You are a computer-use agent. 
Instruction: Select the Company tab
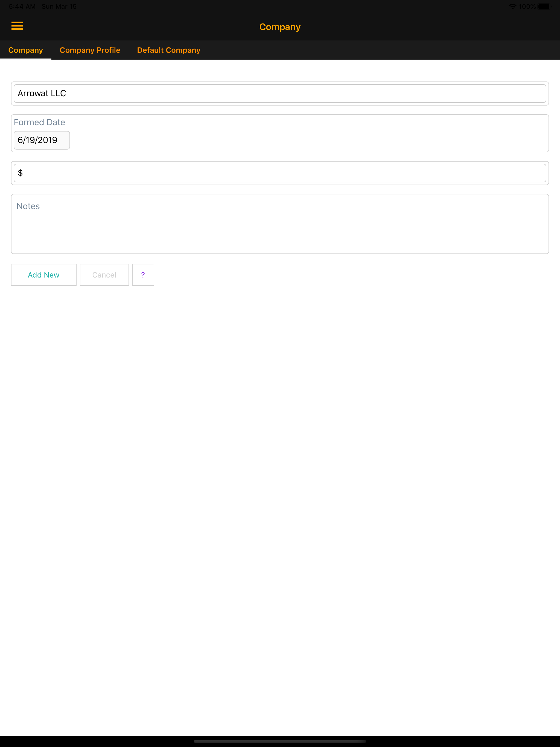(25, 50)
